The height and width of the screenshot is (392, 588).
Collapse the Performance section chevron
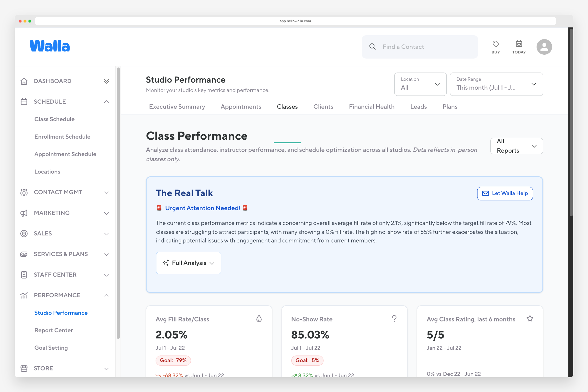107,295
